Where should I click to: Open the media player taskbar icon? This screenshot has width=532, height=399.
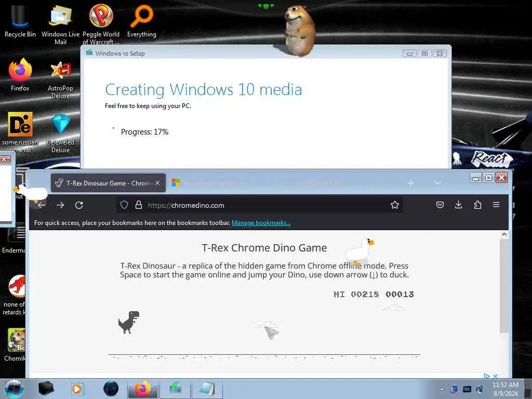77,389
